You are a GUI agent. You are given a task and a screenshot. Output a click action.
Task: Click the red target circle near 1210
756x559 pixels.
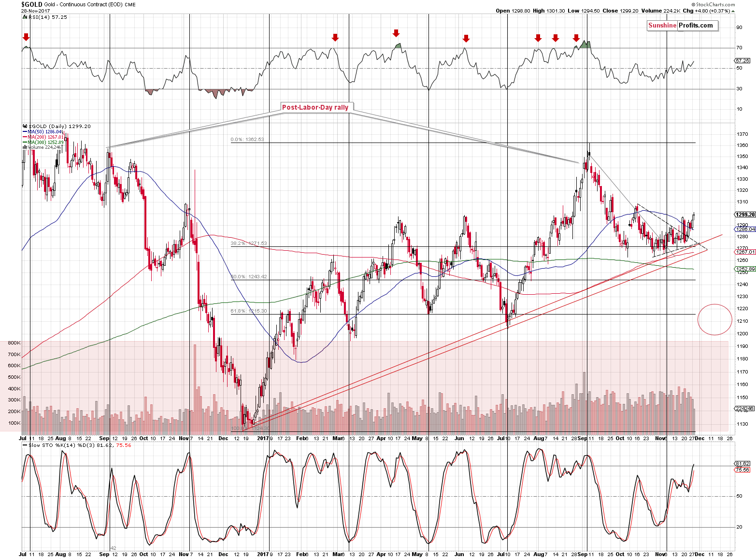715,319
